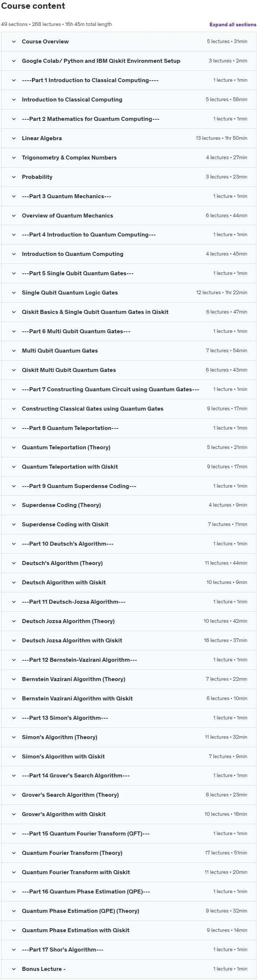Click chevron icon beside Bonus Lecture

click(x=14, y=969)
